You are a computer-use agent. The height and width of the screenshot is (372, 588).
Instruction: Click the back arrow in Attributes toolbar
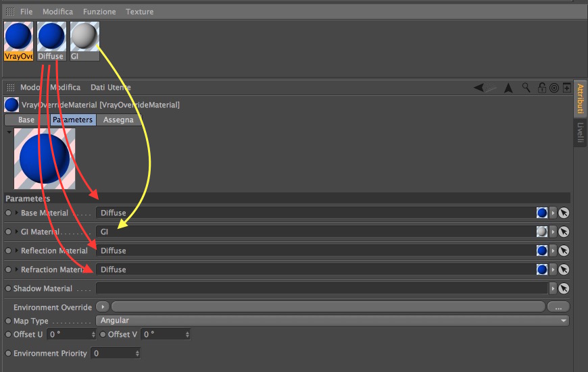tap(479, 88)
